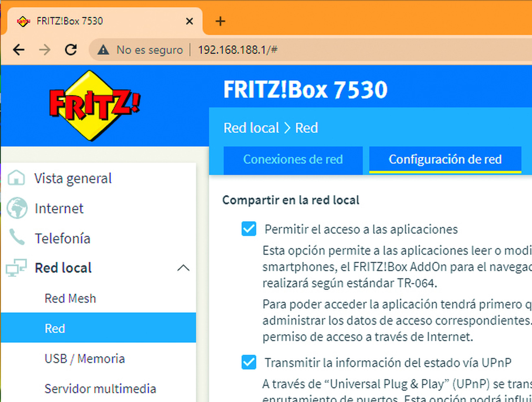Viewport: 532px width, 402px height.
Task: Select the FRITZ!Box 7530 browser tab
Action: [105, 21]
